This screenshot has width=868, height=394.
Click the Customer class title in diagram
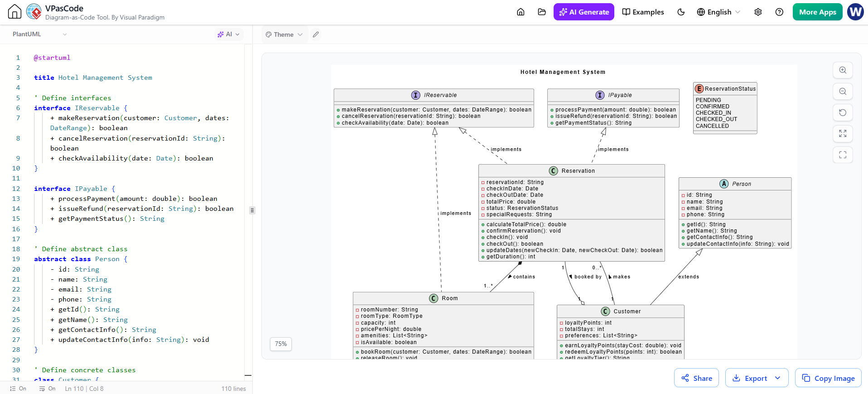click(x=627, y=311)
